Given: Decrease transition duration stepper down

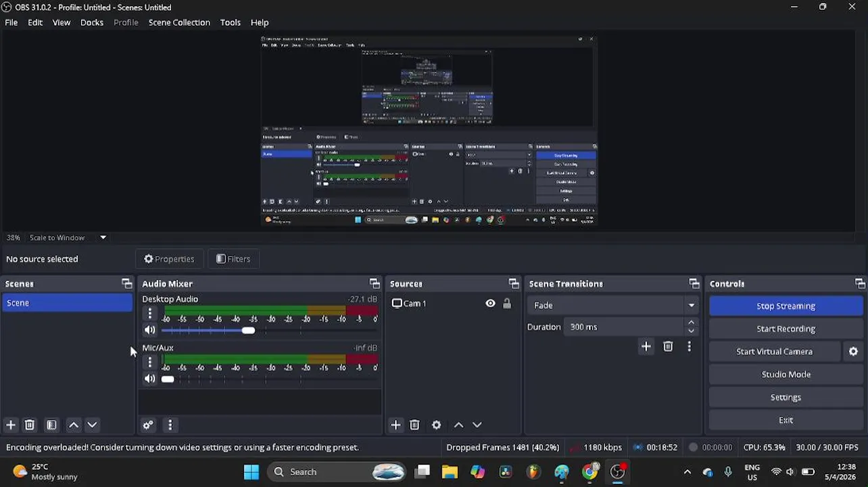Looking at the screenshot, I should [691, 331].
